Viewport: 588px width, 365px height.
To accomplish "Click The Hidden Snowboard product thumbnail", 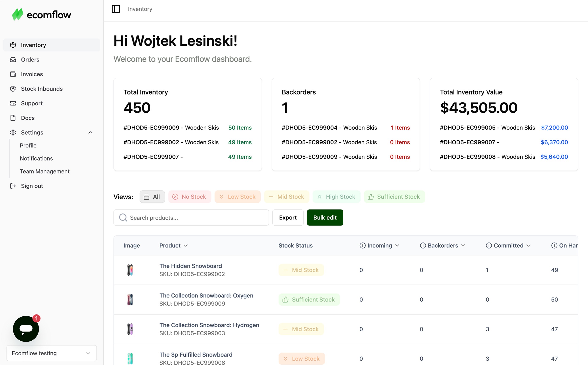I will (130, 270).
